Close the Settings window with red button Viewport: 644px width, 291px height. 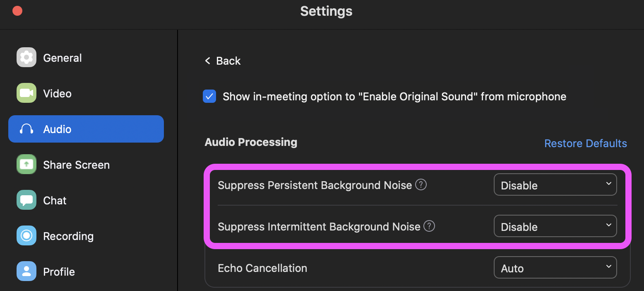tap(17, 11)
